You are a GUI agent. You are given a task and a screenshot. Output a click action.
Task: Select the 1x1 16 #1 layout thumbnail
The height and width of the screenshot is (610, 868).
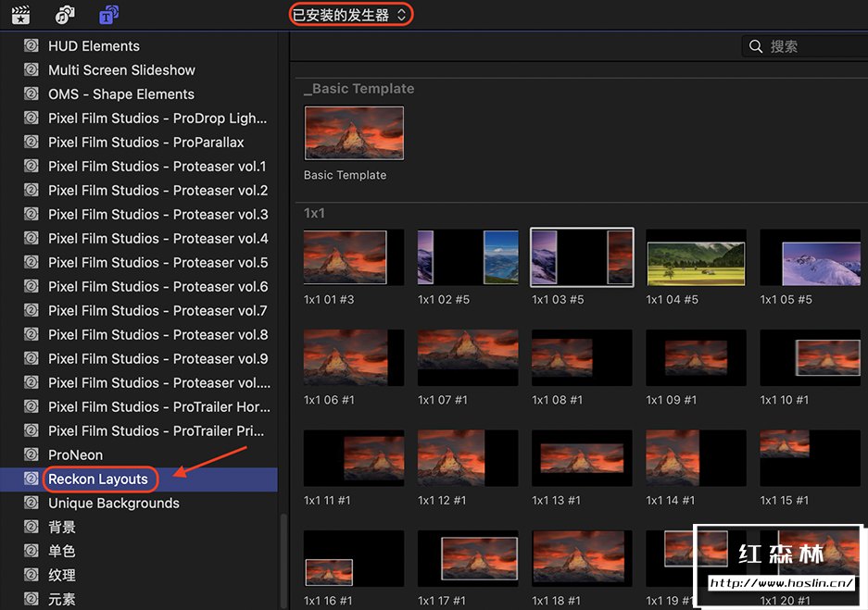click(x=354, y=558)
